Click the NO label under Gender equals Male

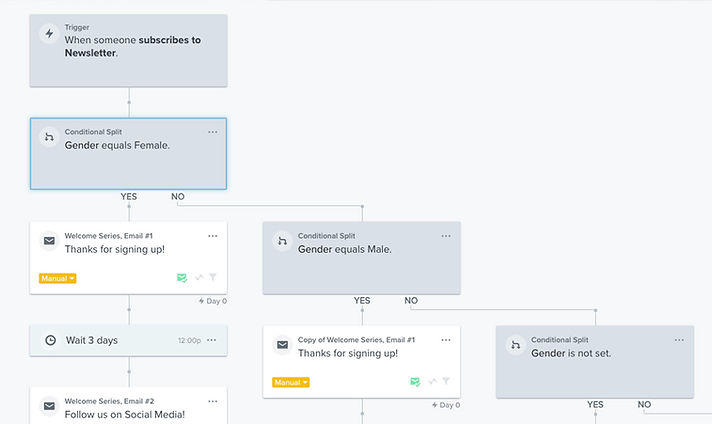point(411,301)
